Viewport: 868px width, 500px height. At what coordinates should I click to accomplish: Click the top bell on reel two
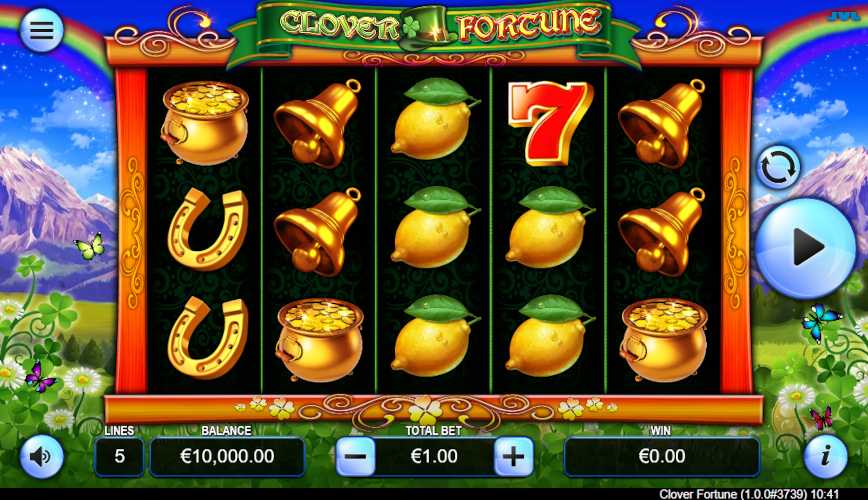coord(317,123)
